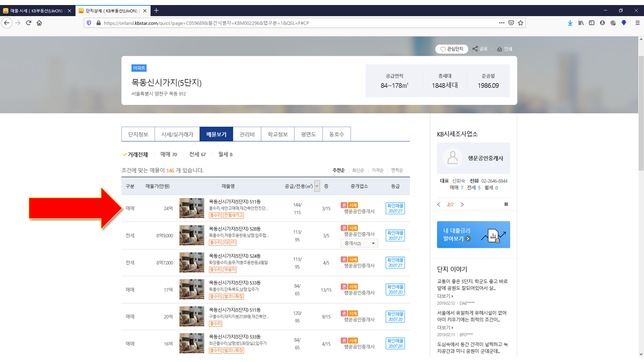Sort listings by 면적순
The image size is (644, 362).
(x=397, y=170)
